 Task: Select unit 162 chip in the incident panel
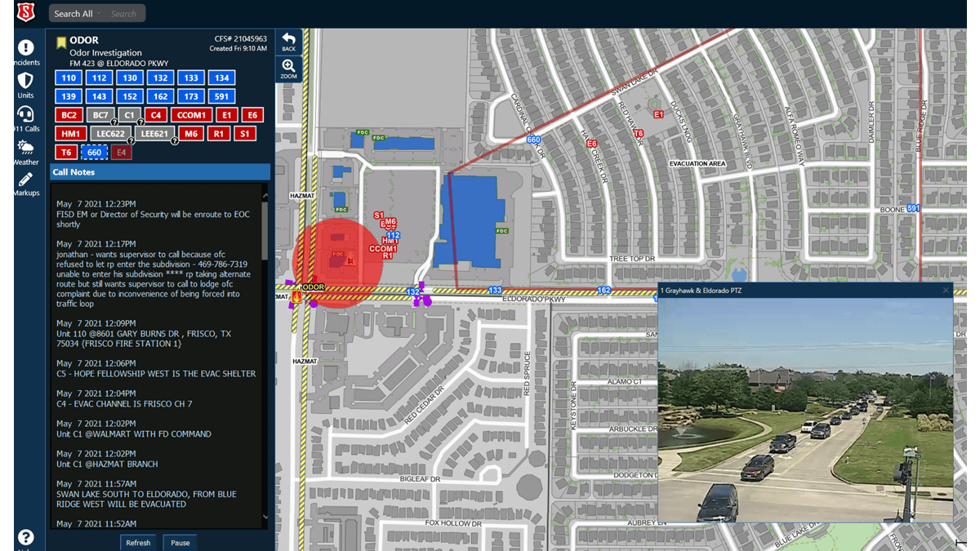(160, 96)
